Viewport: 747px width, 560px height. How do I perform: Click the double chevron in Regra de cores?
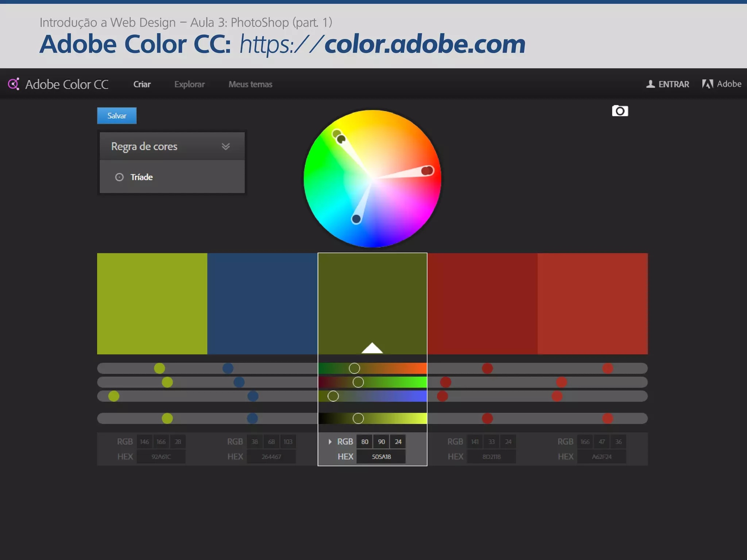[226, 147]
